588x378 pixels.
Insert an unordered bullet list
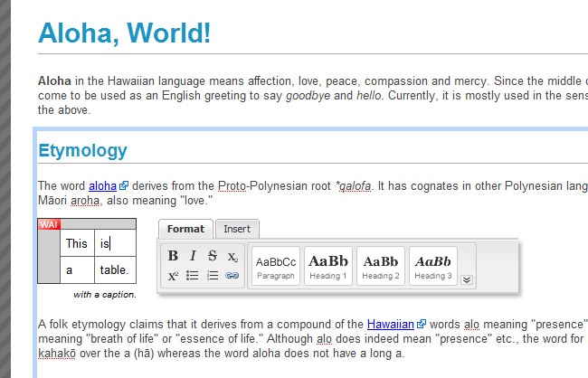(193, 276)
